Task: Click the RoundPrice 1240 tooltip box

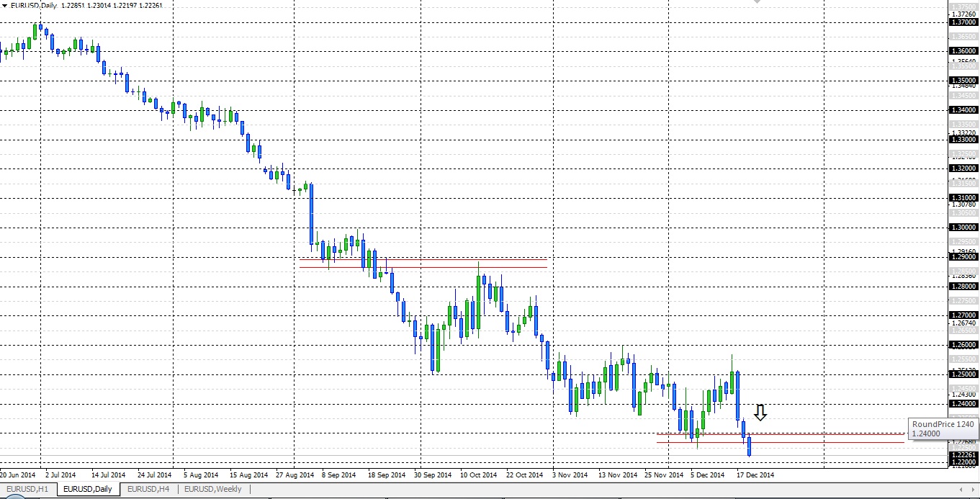Action: pyautogui.click(x=943, y=429)
